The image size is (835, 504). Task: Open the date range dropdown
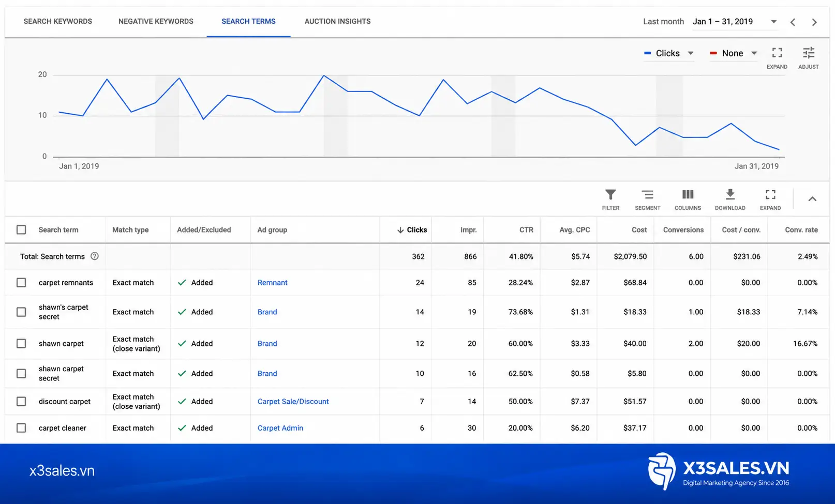(x=735, y=22)
